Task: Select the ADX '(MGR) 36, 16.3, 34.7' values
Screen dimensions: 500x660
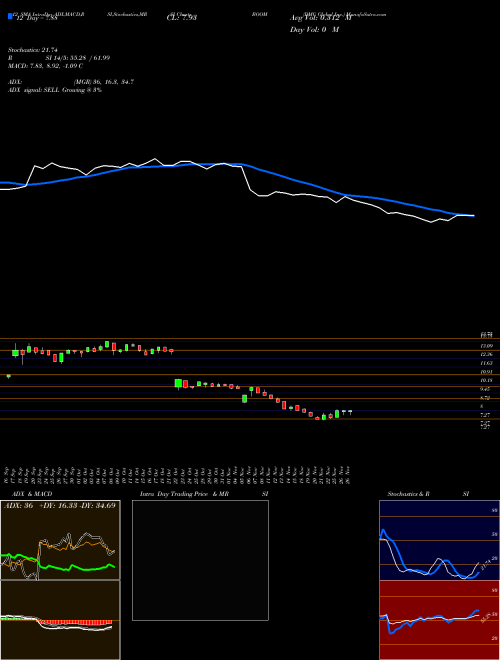Action: pyautogui.click(x=104, y=82)
